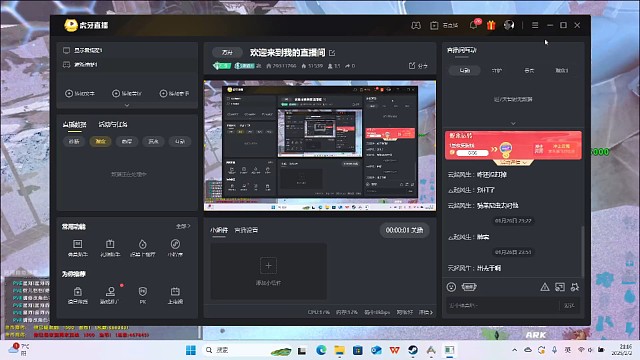This screenshot has width=640, height=360.
Task: Collapse the red banner using its bottom tab
Action: point(513,162)
